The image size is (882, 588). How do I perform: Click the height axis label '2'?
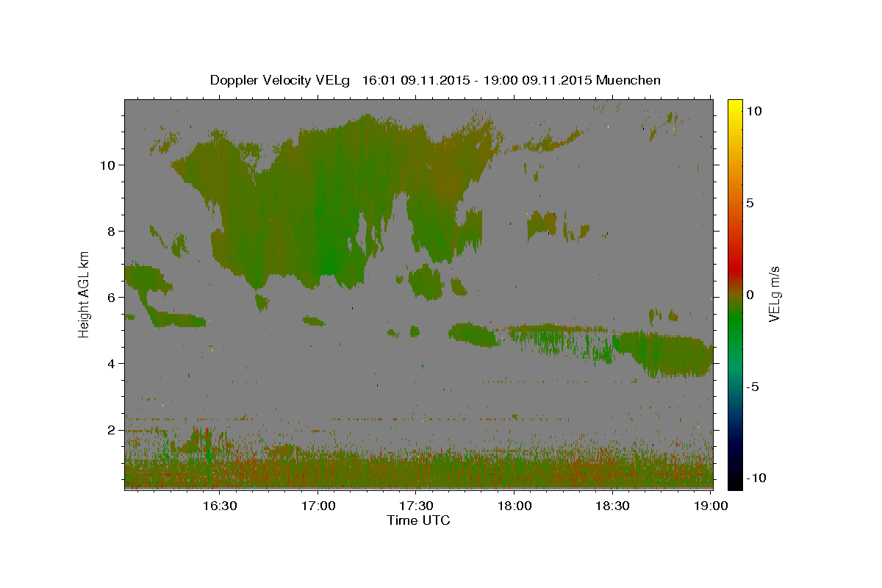pyautogui.click(x=111, y=430)
